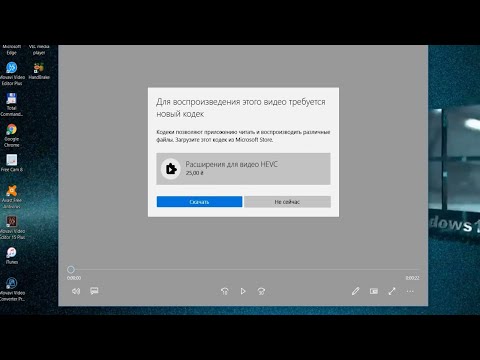Click the 0:00:22 total duration text
The image size is (480, 360).
pyautogui.click(x=412, y=278)
